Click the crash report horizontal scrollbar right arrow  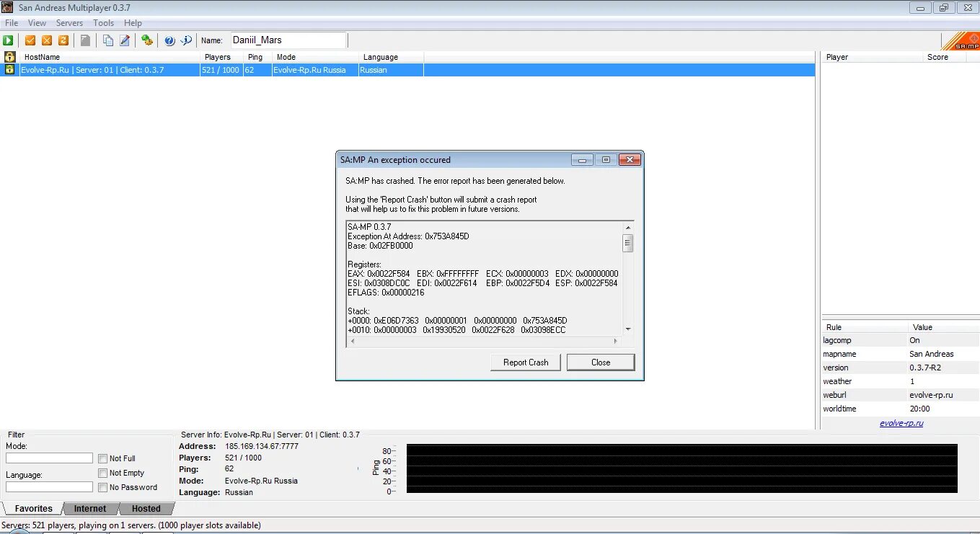point(617,341)
